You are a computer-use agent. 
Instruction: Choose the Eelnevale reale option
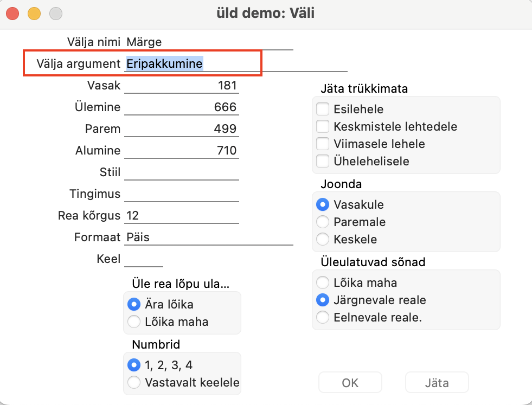[x=323, y=317]
